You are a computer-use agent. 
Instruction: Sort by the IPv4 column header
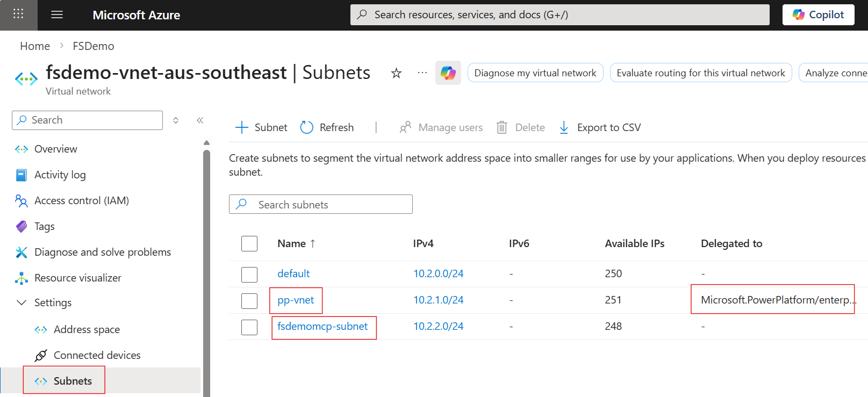[424, 243]
